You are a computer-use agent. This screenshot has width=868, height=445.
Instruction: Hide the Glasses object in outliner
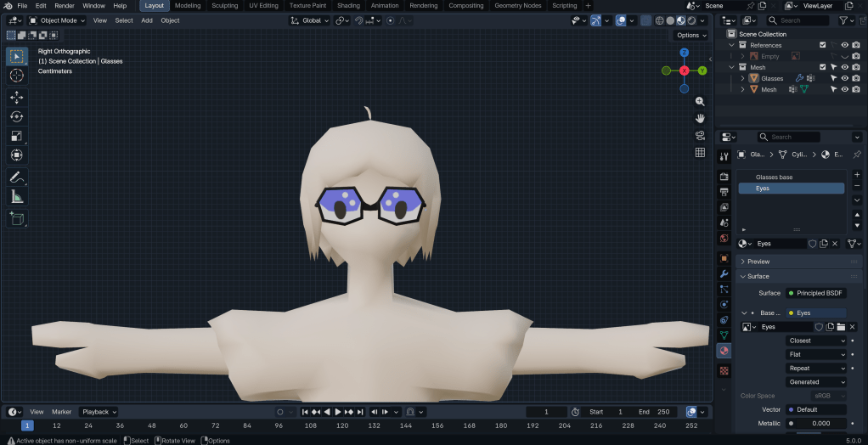[844, 78]
